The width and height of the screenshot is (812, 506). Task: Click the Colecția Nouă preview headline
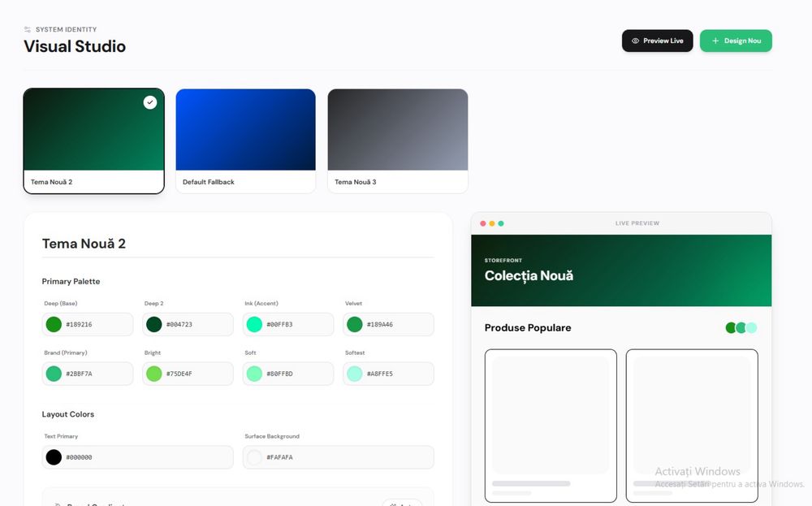(529, 275)
